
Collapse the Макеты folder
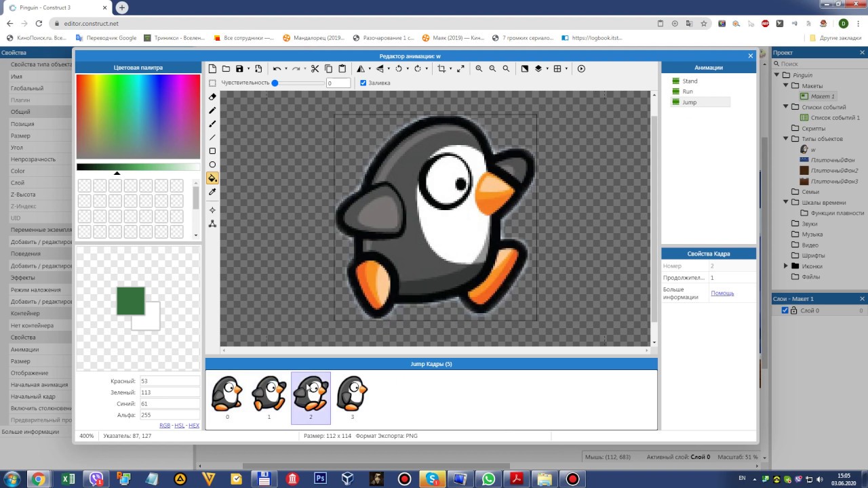click(x=786, y=85)
